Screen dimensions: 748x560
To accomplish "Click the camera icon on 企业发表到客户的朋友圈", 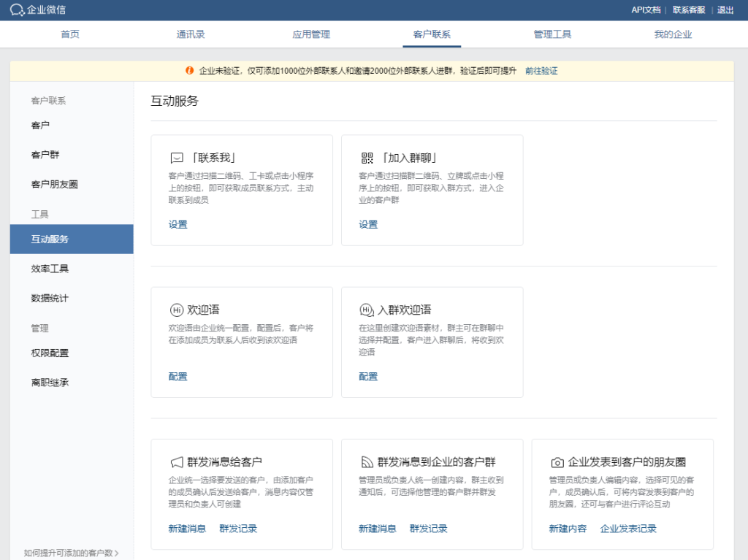I will click(x=557, y=461).
